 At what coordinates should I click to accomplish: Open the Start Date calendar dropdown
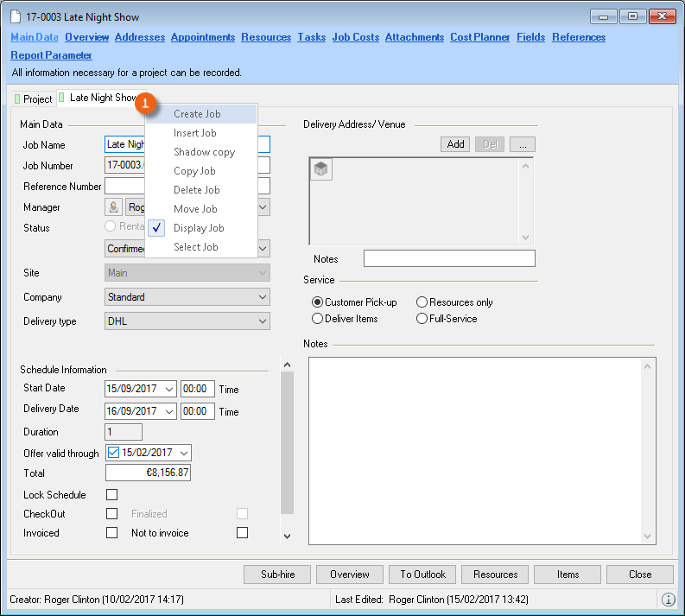pos(168,389)
